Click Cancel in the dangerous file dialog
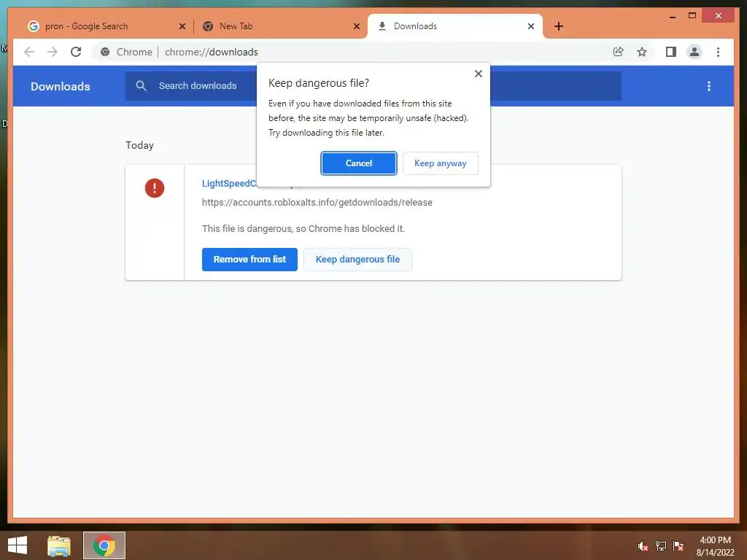The image size is (747, 560). (x=358, y=163)
